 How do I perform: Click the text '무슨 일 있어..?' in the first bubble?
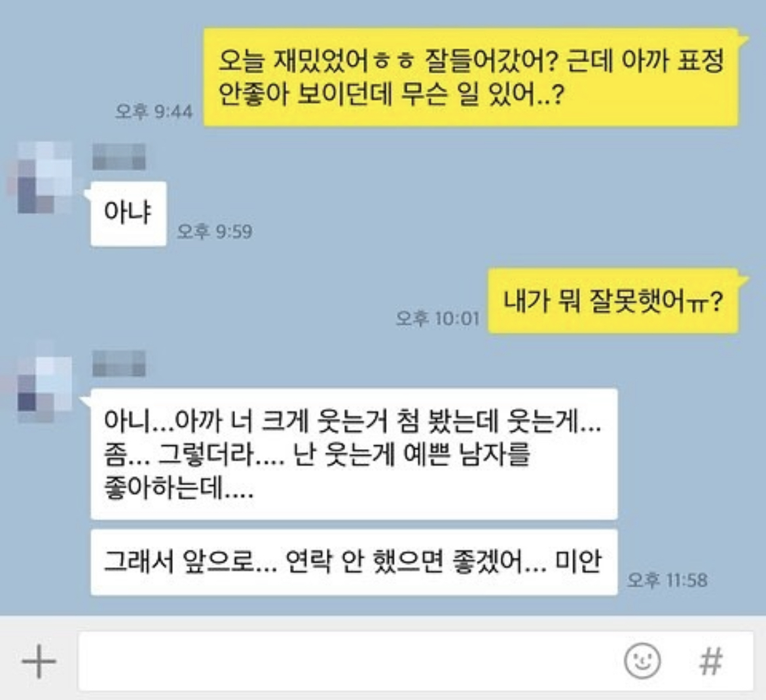pyautogui.click(x=483, y=94)
